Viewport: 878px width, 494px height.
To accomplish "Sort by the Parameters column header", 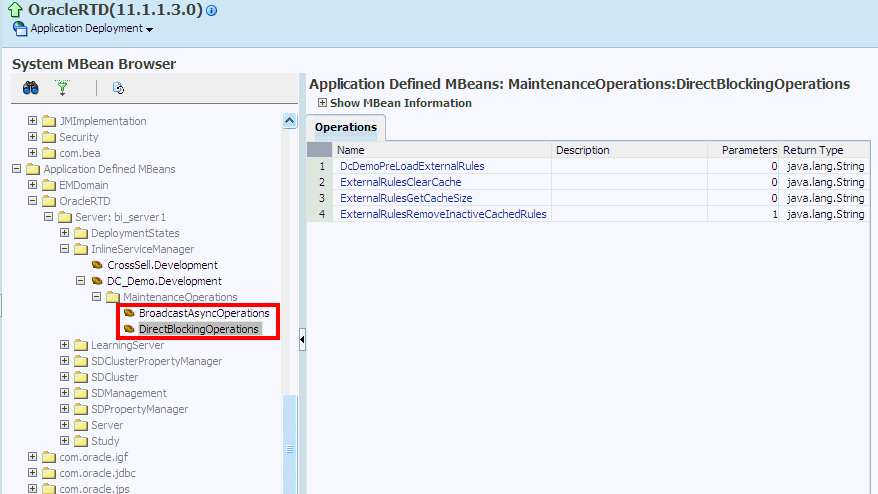I will coord(743,150).
